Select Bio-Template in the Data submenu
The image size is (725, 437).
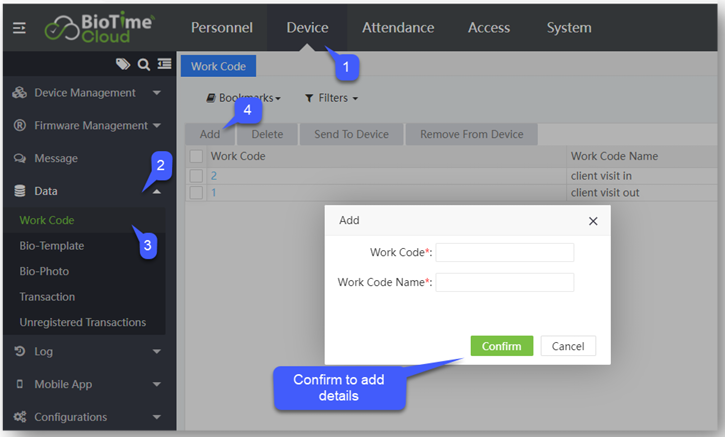point(52,246)
